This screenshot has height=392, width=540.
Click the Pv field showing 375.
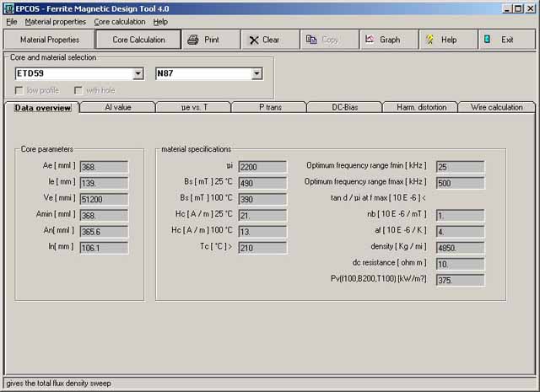[460, 280]
